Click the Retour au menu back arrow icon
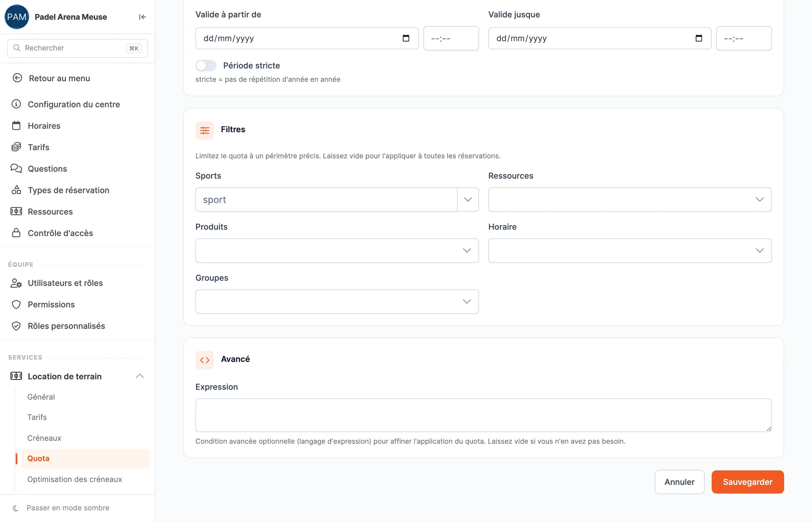The image size is (812, 522). pyautogui.click(x=17, y=78)
